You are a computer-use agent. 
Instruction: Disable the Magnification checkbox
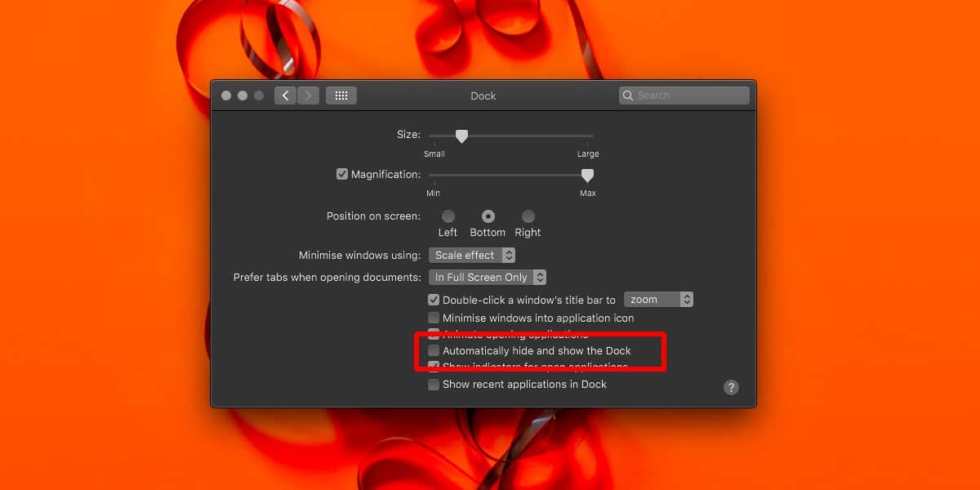point(342,174)
